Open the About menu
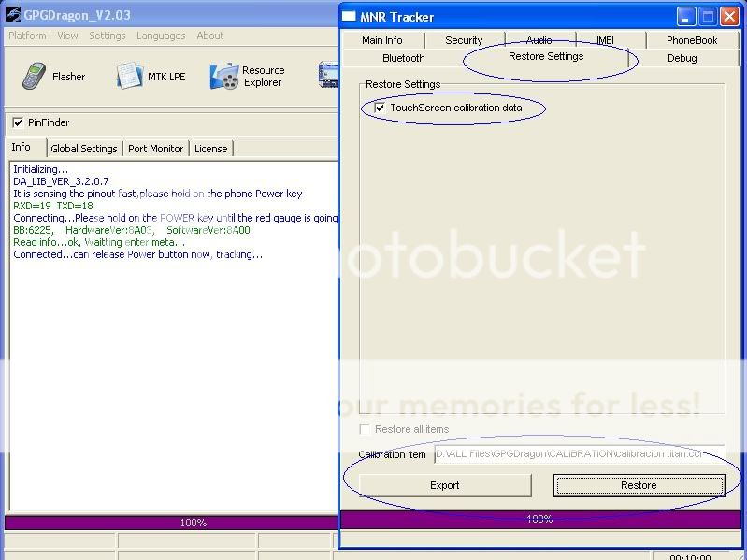Image resolution: width=747 pixels, height=560 pixels. pyautogui.click(x=209, y=36)
